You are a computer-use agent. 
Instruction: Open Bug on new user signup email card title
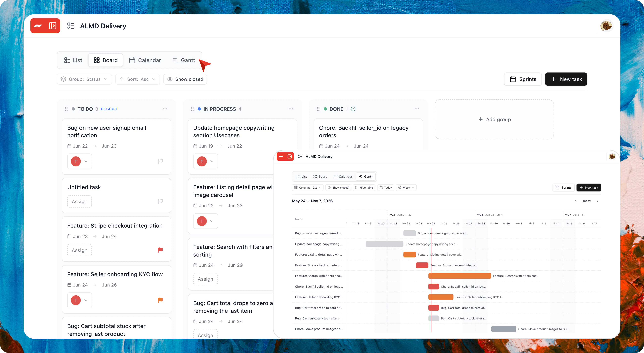click(x=107, y=132)
